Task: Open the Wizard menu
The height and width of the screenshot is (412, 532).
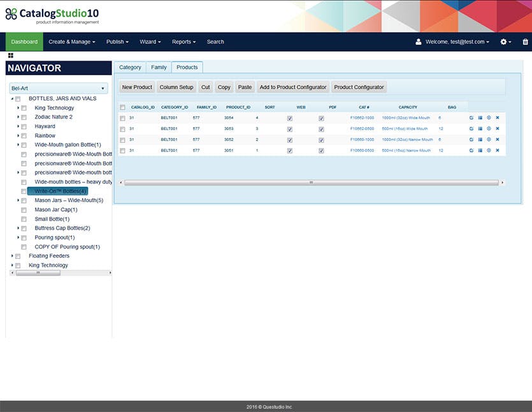Action: point(150,42)
